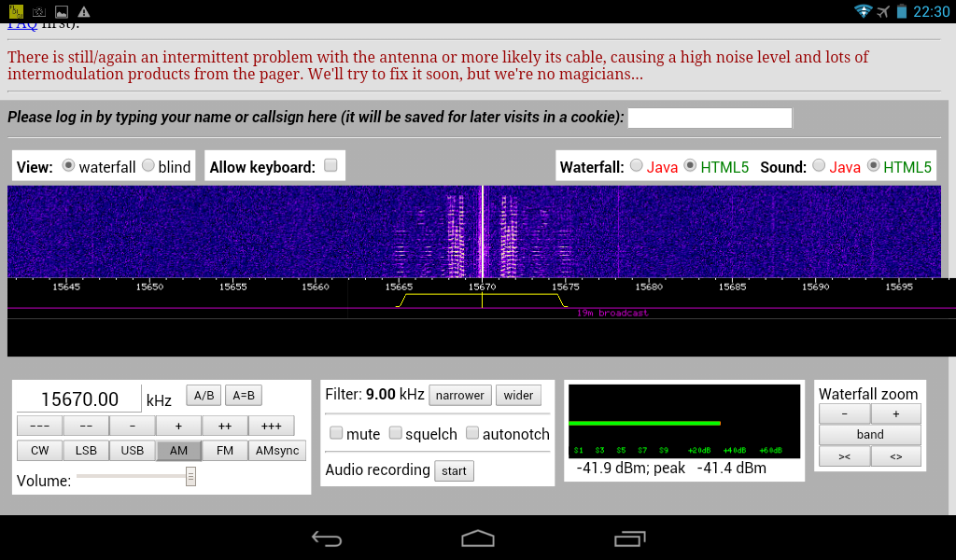Select the blind view radio button
Screen dimensions: 956x560
(x=148, y=166)
